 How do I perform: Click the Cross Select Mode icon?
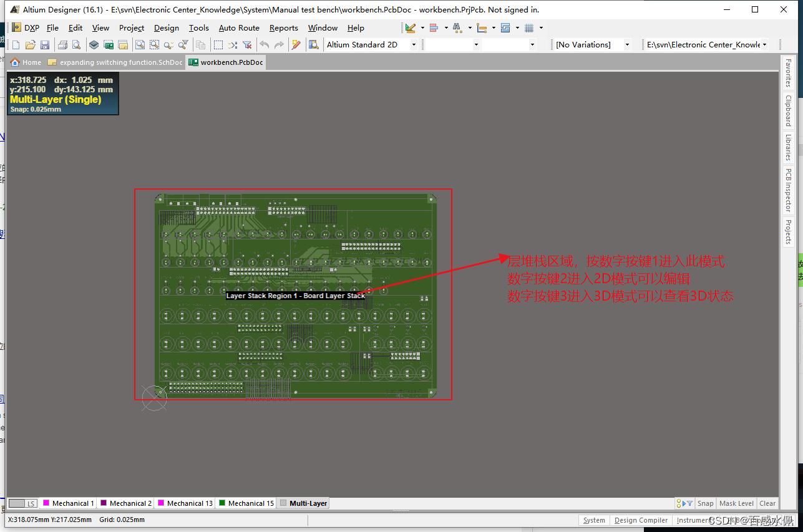[232, 44]
